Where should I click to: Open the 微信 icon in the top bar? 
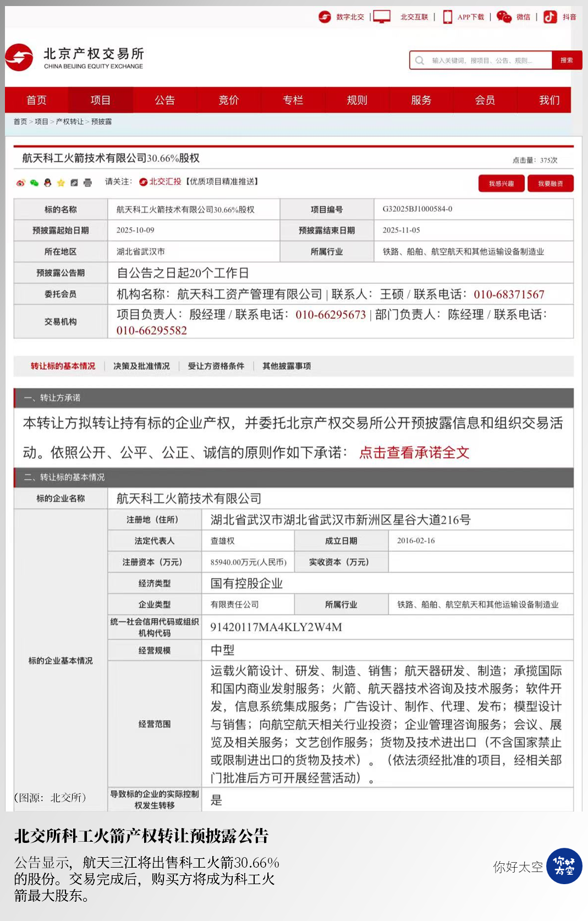[504, 17]
